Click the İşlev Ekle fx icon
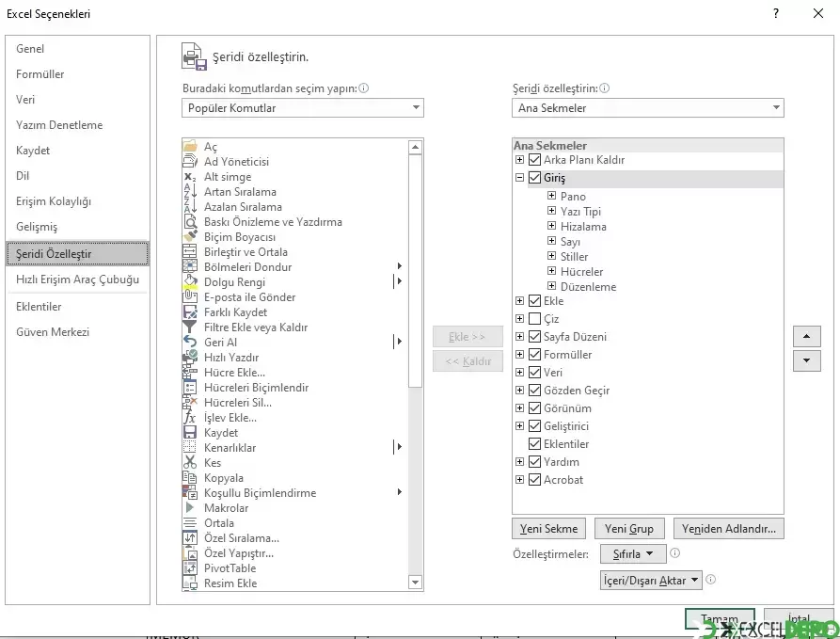Viewport: 840px width, 639px height. click(190, 417)
